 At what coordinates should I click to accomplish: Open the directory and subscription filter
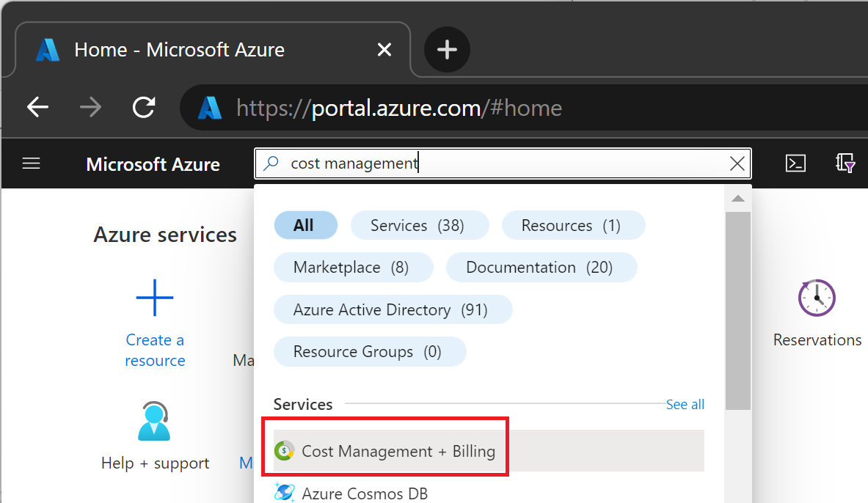pos(845,164)
